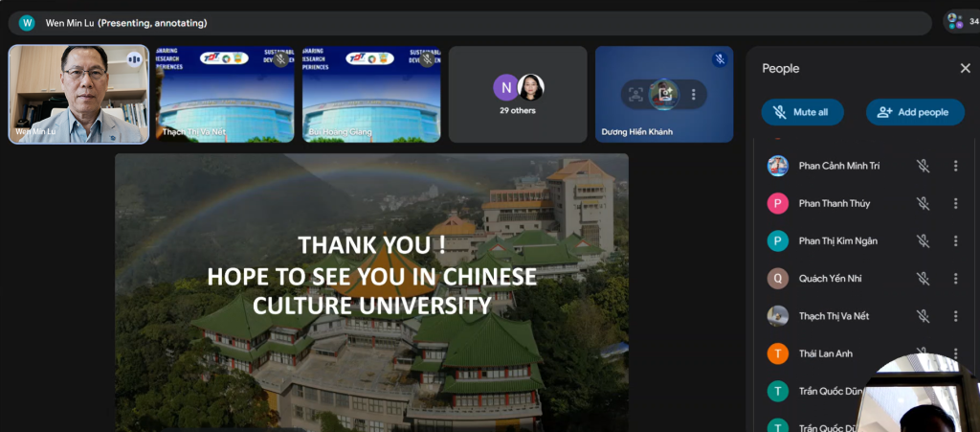The image size is (980, 432).
Task: Select the "29 others" participants tile
Action: pos(518,94)
